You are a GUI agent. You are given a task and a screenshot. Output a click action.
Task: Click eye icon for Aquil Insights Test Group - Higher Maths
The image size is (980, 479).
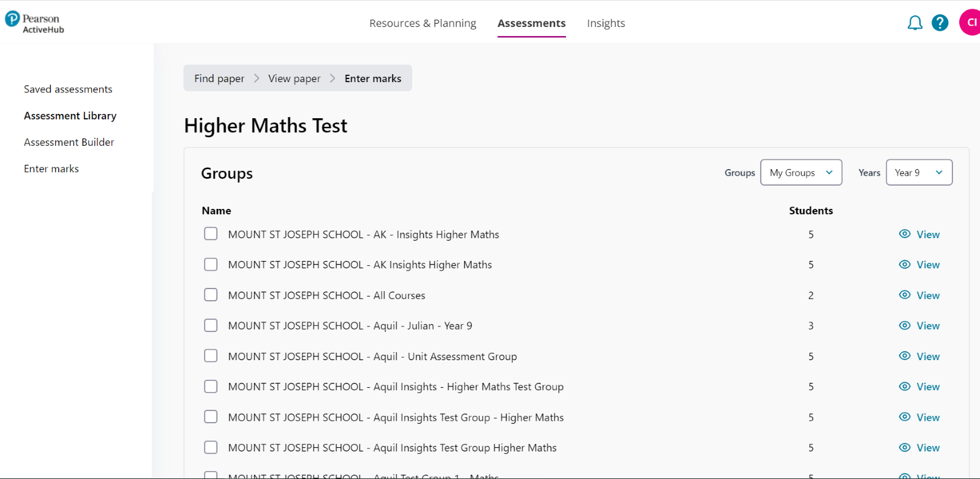point(905,417)
